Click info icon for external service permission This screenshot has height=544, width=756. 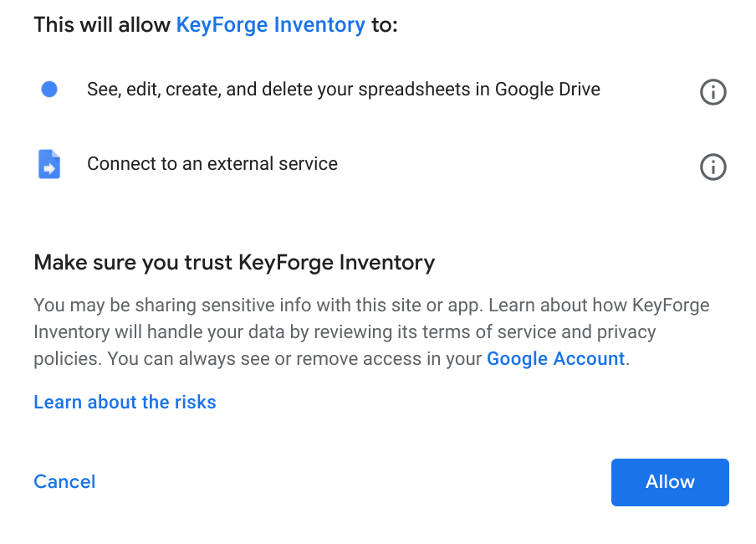tap(713, 167)
